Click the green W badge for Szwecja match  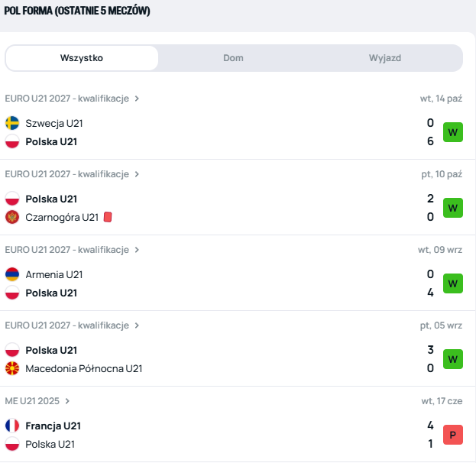tap(453, 132)
